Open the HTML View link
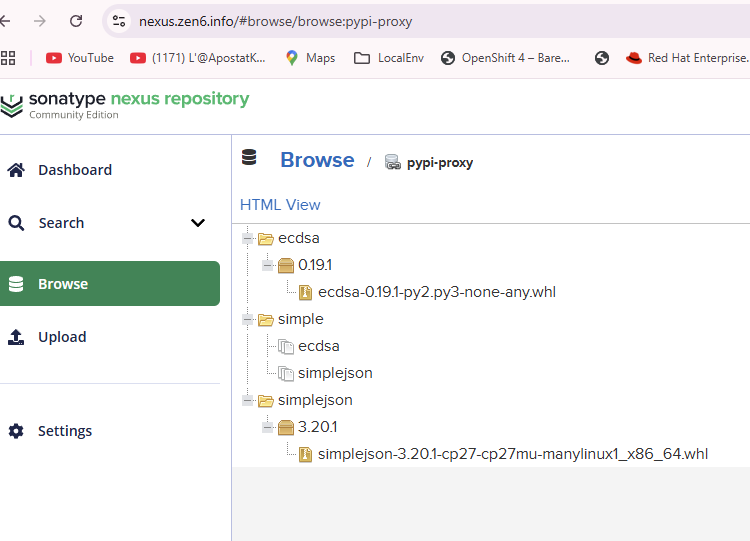 (x=280, y=205)
